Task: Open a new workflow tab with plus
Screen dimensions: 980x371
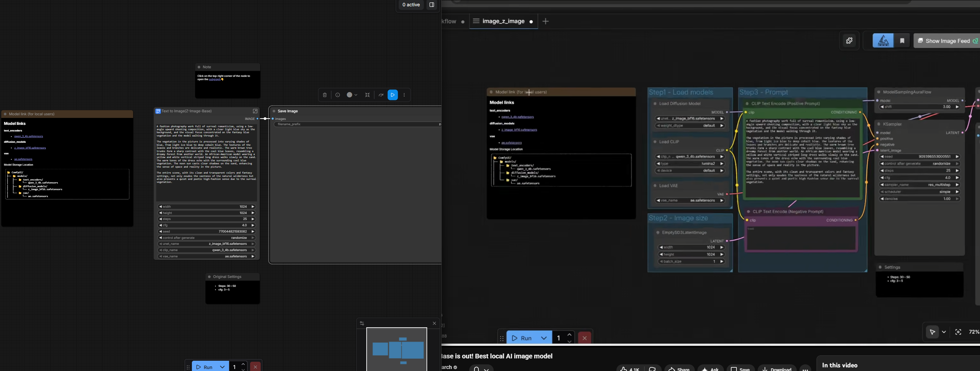Action: coord(546,21)
